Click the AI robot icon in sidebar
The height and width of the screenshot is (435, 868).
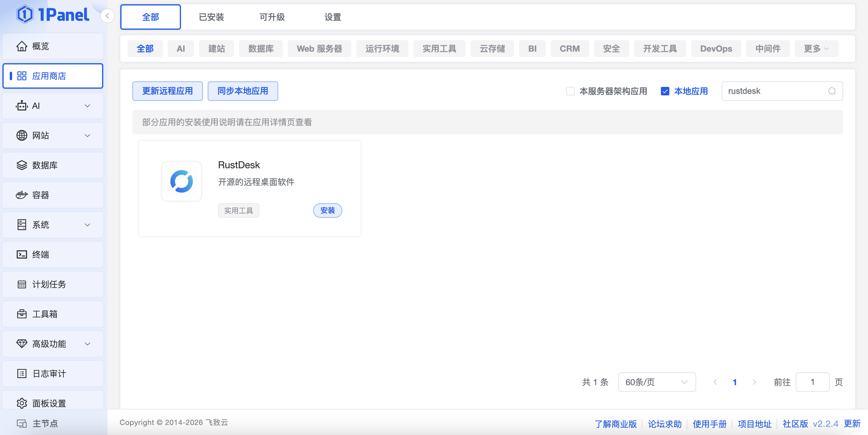pos(22,106)
